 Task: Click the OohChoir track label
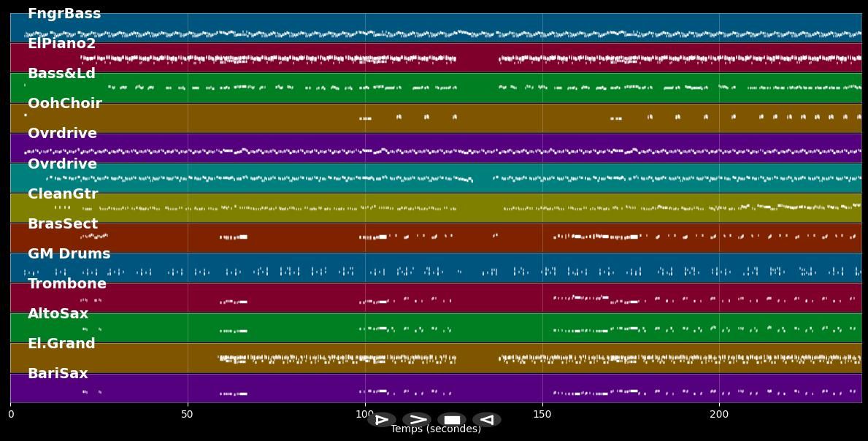[64, 104]
